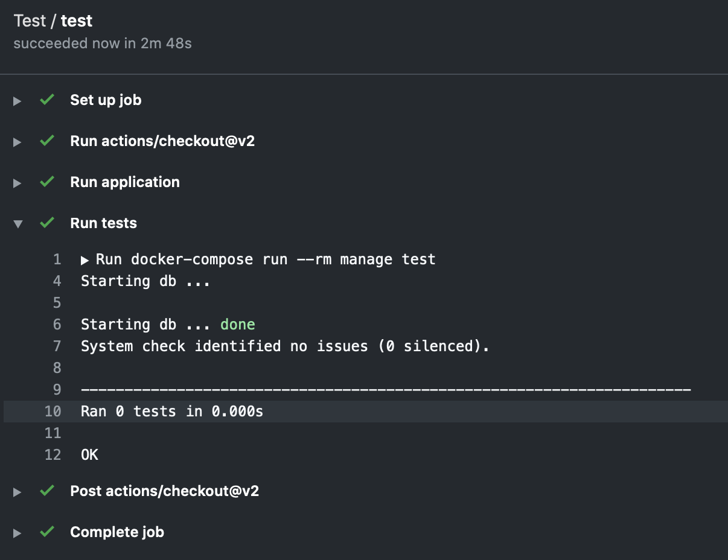The image size is (728, 560).
Task: Expand the Run application step arrow
Action: point(18,183)
